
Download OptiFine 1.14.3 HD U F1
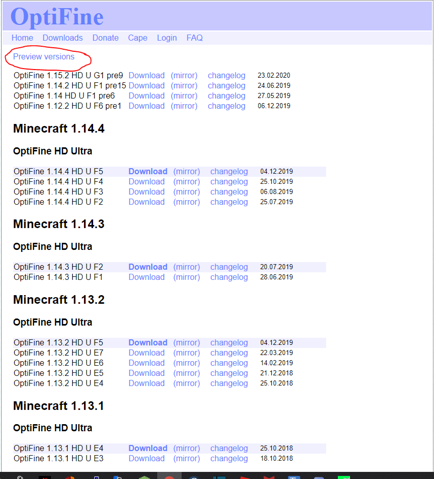pyautogui.click(x=146, y=277)
